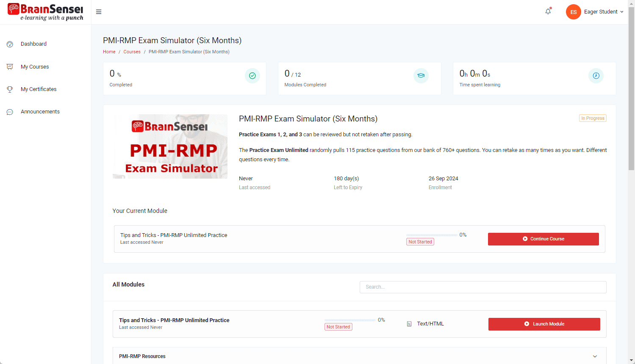The image size is (635, 364).
Task: Click the Modules Completed graduation cap icon
Action: tap(421, 76)
